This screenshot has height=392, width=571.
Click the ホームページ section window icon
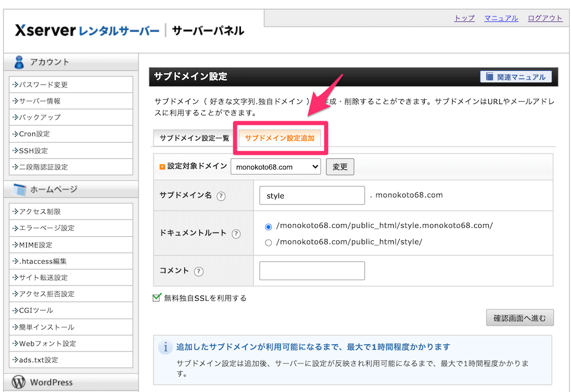tap(20, 190)
